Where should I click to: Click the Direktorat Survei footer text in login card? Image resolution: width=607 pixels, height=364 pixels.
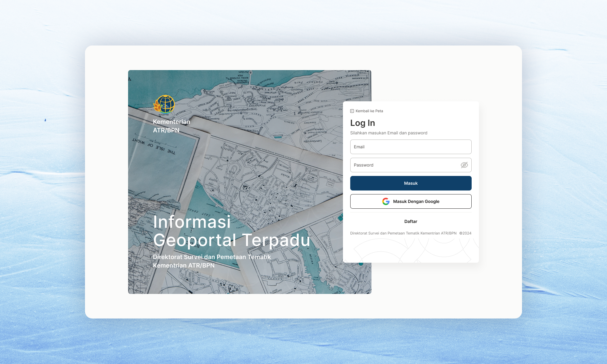pyautogui.click(x=403, y=233)
